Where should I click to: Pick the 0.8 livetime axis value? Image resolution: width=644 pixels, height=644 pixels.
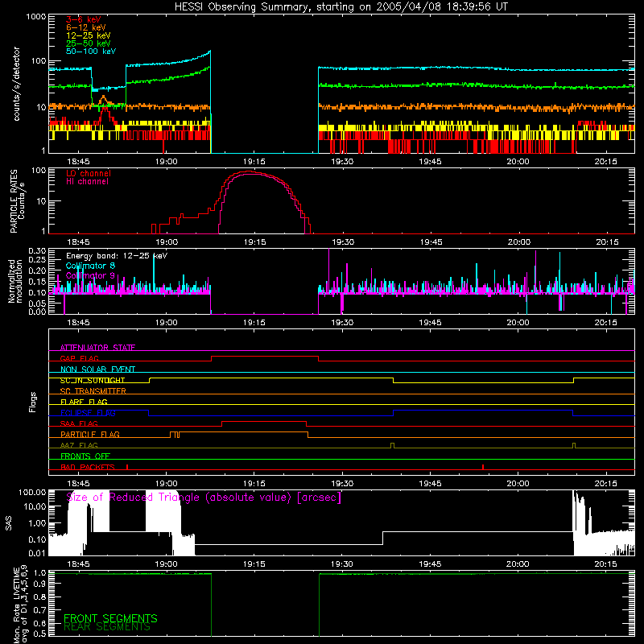(x=39, y=597)
